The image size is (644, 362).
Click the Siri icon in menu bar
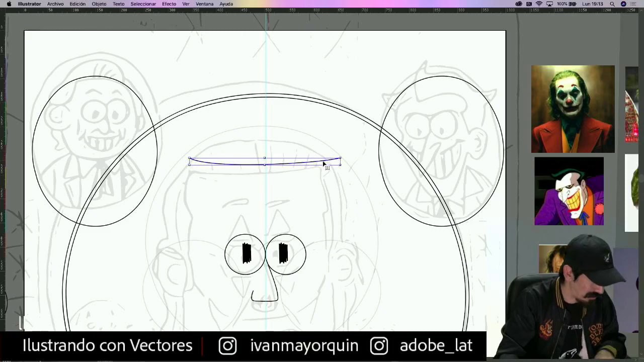pos(623,4)
